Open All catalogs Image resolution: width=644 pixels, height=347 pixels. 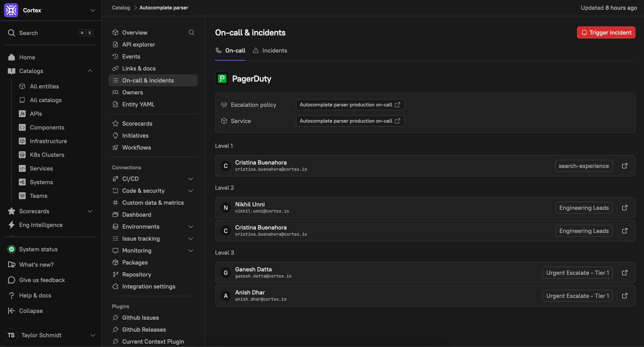(46, 100)
